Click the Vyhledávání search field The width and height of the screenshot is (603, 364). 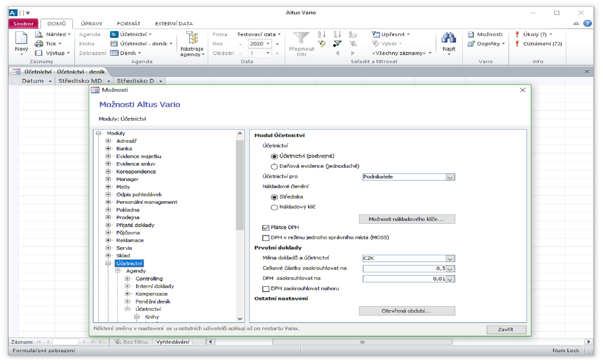point(173,342)
